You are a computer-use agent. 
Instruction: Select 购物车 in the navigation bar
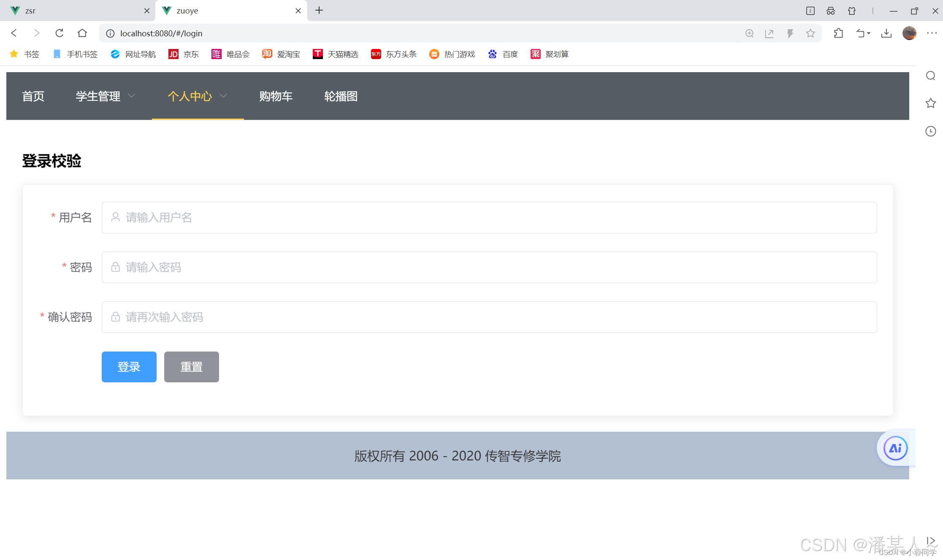276,96
